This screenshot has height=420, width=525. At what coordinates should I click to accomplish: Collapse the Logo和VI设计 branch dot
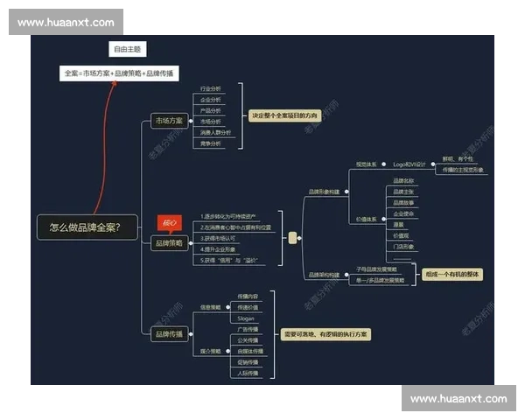tap(431, 164)
